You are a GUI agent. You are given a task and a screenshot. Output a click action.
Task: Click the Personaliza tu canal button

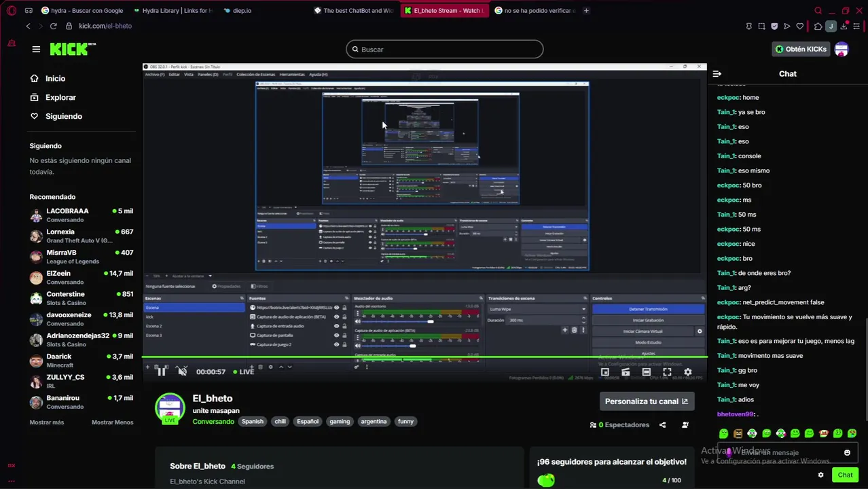pos(647,401)
